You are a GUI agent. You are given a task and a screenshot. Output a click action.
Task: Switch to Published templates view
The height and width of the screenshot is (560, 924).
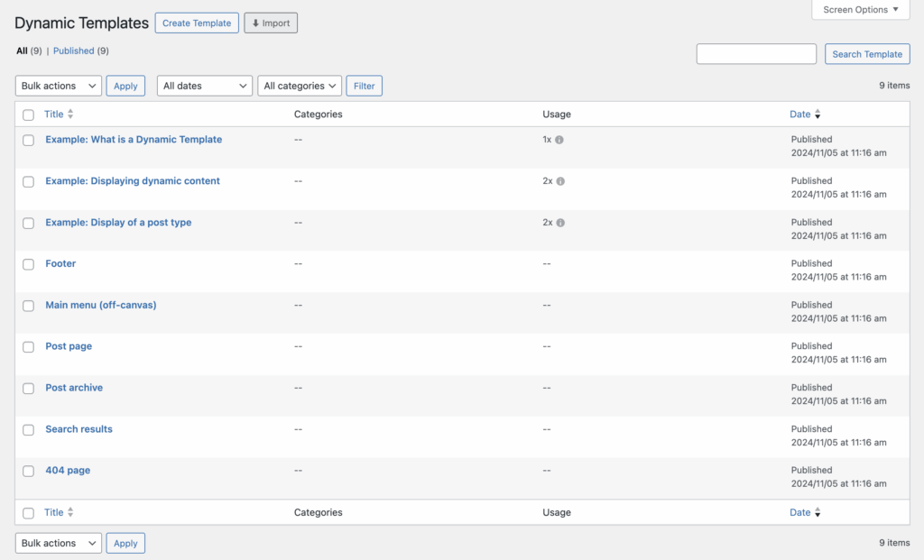pos(74,50)
